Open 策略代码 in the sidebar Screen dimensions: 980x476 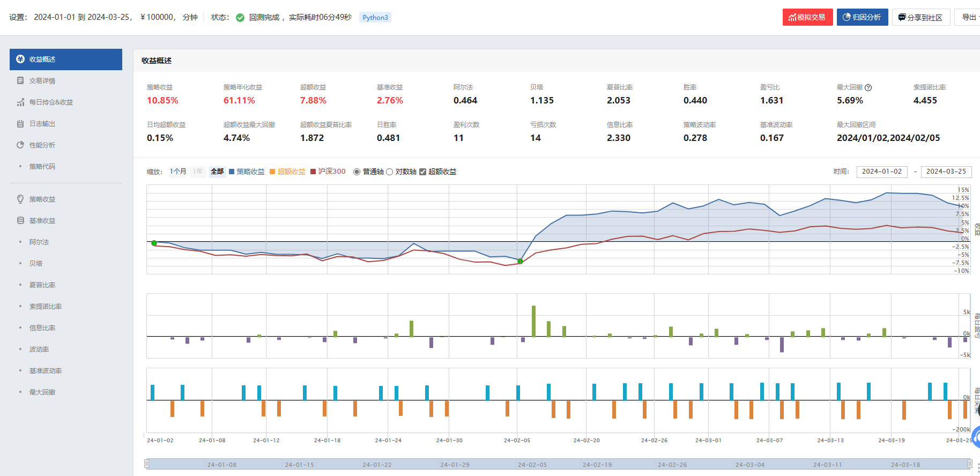pyautogui.click(x=42, y=167)
